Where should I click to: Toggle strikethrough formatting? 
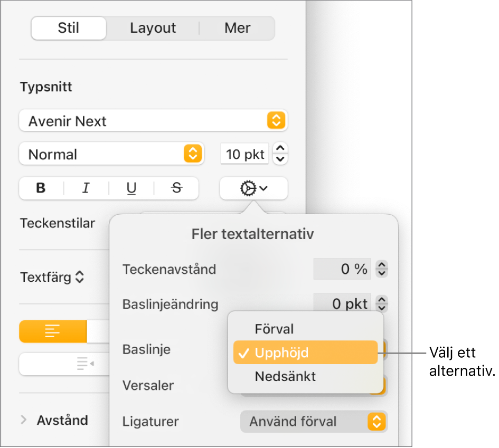click(176, 188)
